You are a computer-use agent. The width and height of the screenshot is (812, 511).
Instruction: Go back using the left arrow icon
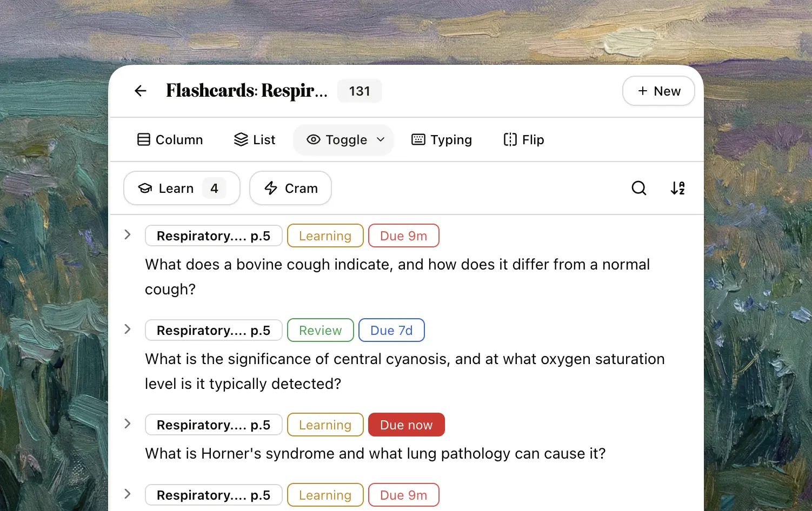click(x=141, y=91)
